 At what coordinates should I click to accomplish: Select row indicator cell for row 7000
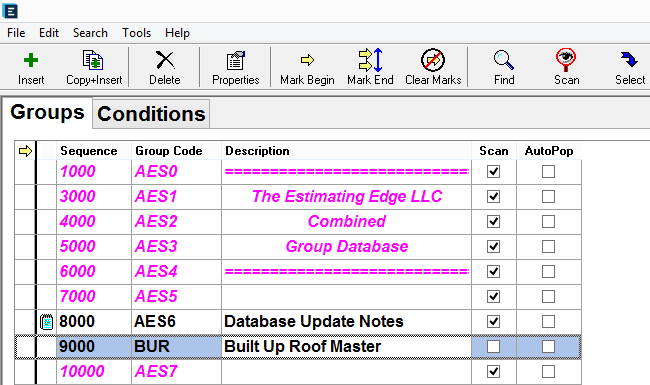coord(25,297)
